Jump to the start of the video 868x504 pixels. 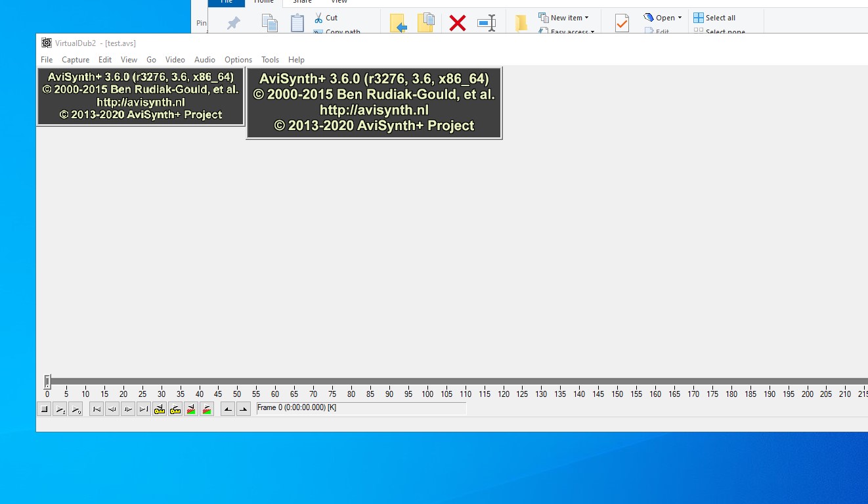click(x=97, y=409)
